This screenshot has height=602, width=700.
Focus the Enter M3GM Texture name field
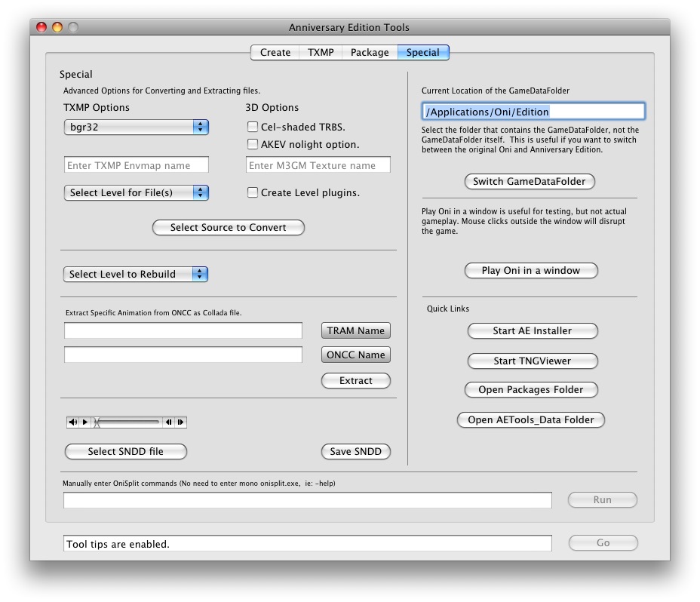[318, 164]
